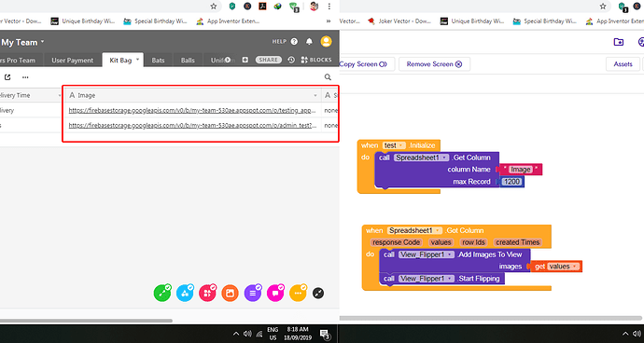The height and width of the screenshot is (343, 644).
Task: Open App Inventor Exten... bookmark in left browser
Action: (228, 21)
